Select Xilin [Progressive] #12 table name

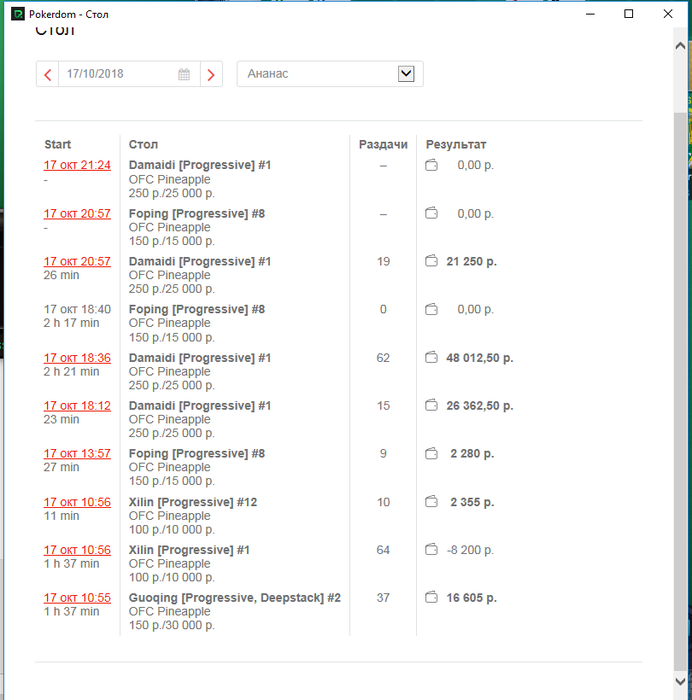(193, 502)
